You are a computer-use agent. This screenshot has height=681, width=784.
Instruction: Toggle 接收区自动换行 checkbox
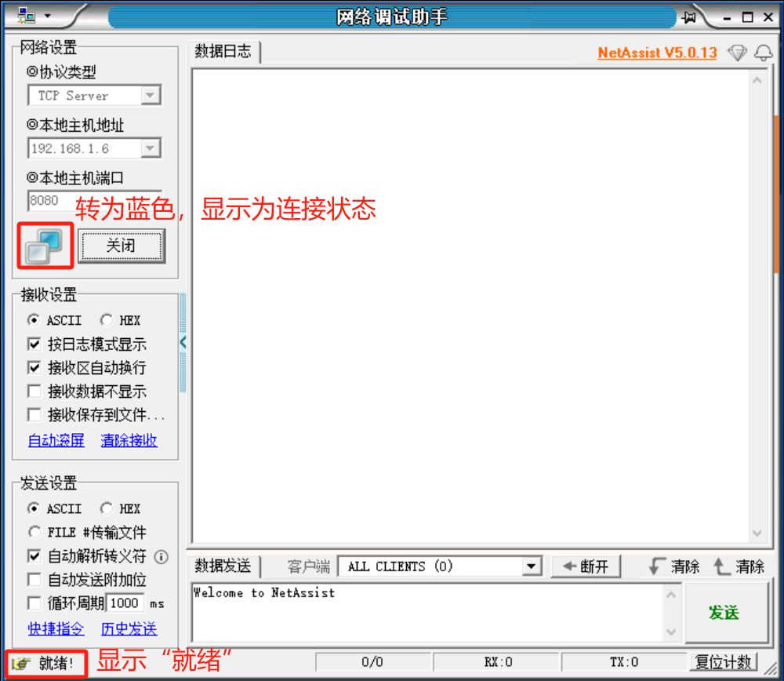[x=34, y=368]
